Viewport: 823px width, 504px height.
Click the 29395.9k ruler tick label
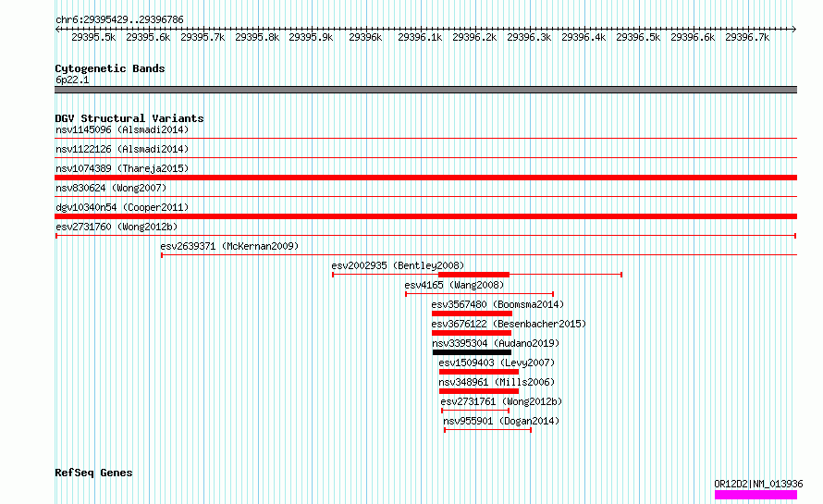point(311,37)
